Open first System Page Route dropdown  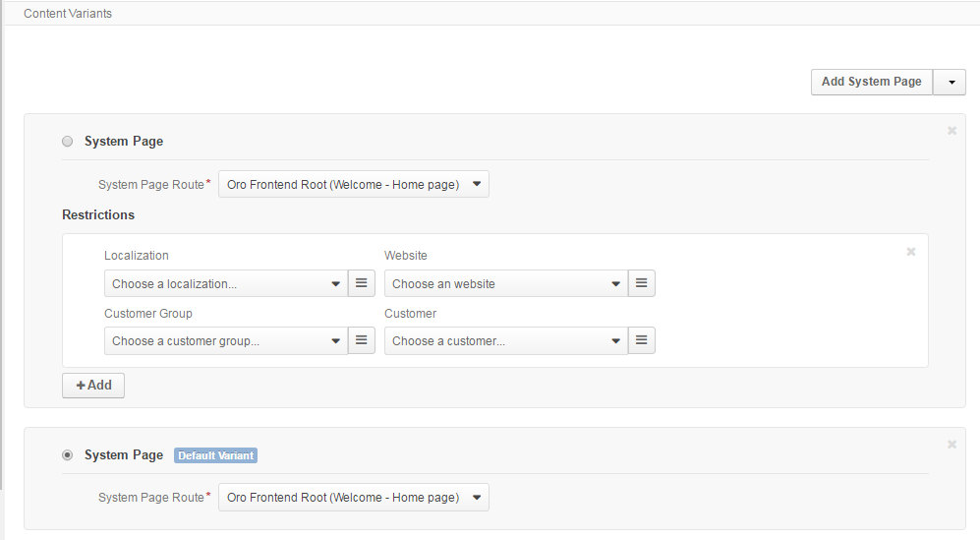[354, 185]
